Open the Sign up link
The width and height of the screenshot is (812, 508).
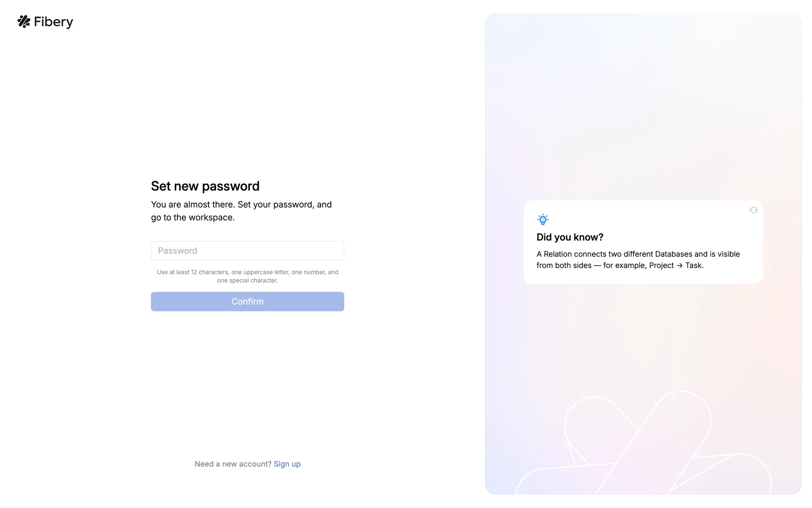click(x=287, y=464)
